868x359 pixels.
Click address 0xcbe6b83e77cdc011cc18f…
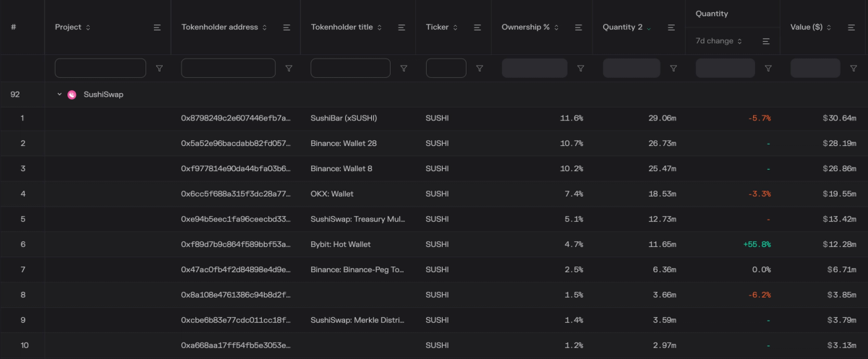[x=236, y=319]
